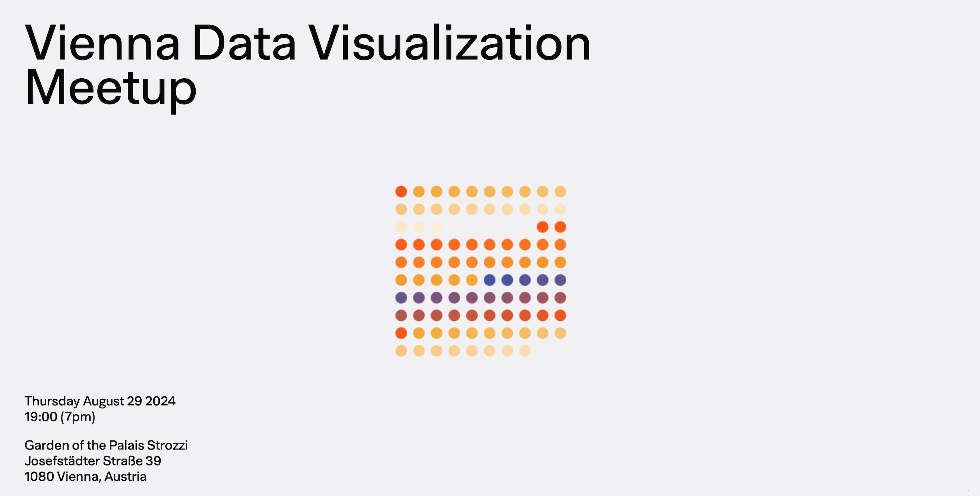Click the last pale dot in the bottom row
980x496 pixels.
pos(525,351)
